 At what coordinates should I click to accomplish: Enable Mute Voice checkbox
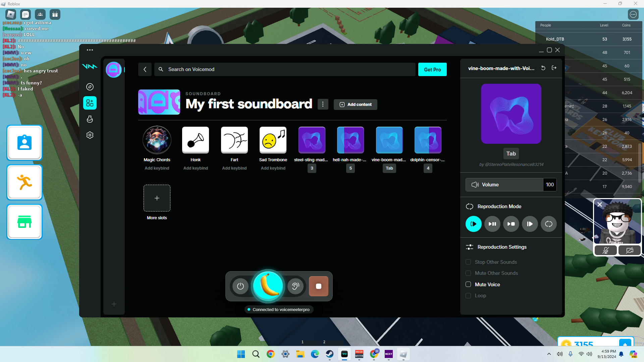coord(468,285)
